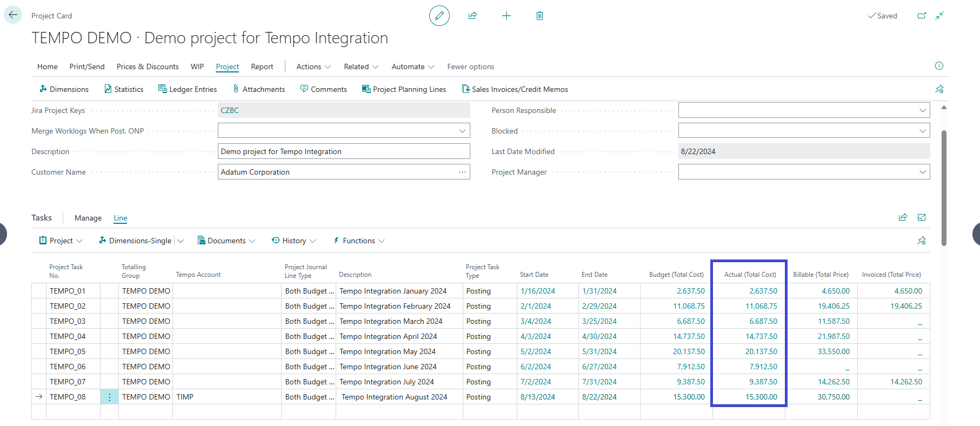Viewport: 980px width, 426px height.
Task: Show row options for TEMPO_08
Action: pyautogui.click(x=109, y=397)
